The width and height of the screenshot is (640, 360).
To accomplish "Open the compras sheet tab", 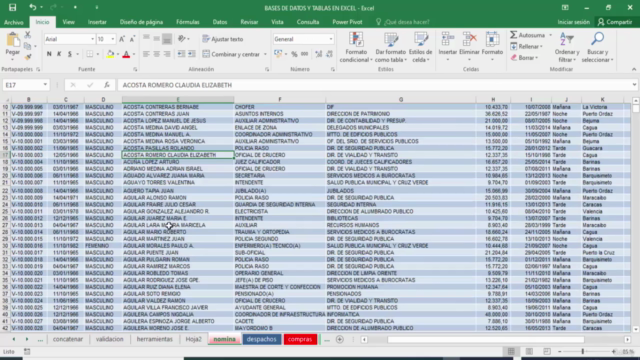I will pyautogui.click(x=300, y=339).
